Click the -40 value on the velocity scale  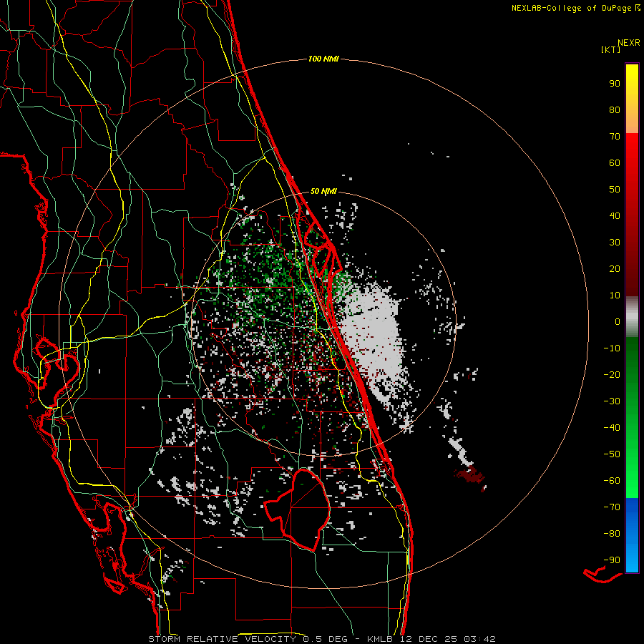pos(612,428)
